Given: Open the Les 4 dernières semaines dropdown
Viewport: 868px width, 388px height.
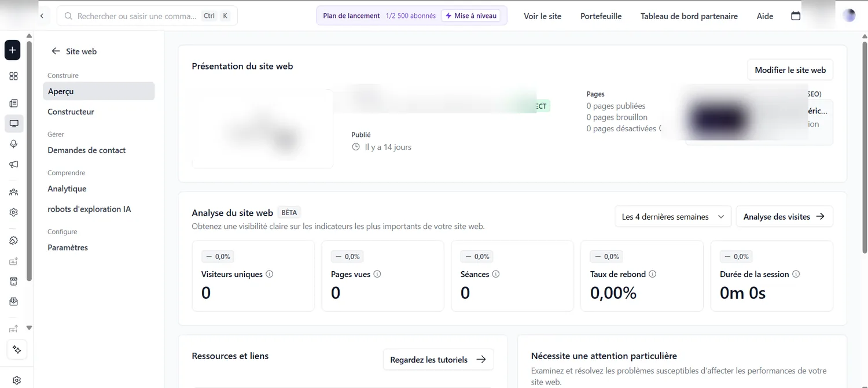Looking at the screenshot, I should (673, 217).
